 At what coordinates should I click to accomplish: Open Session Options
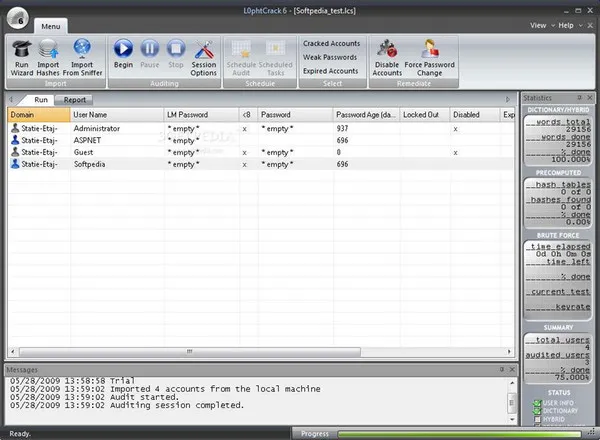204,57
